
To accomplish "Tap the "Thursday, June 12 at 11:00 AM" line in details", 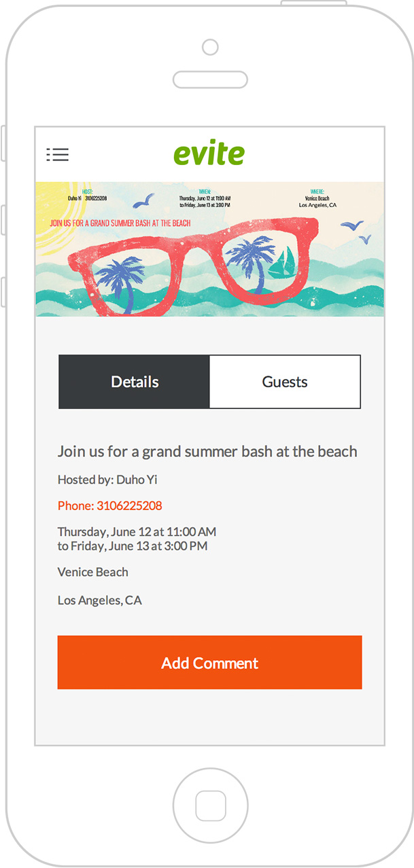I will coord(137,532).
